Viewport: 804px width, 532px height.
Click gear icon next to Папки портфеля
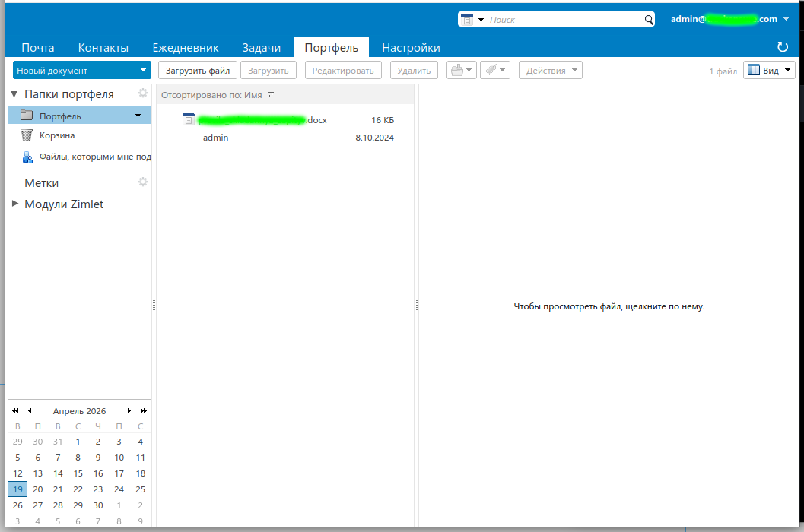tap(142, 93)
